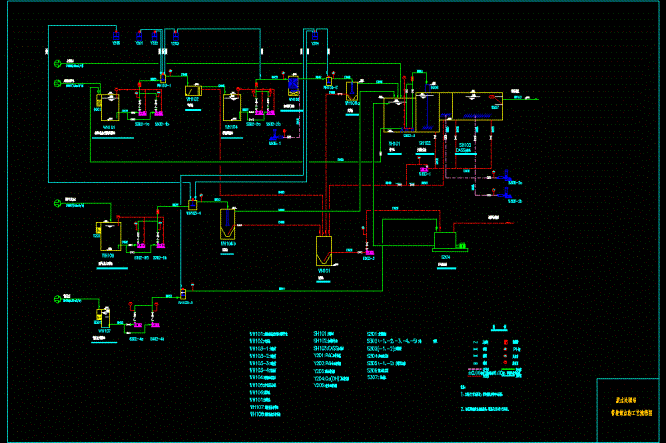The width and height of the screenshot is (666, 443).
Task: Click the magenta pump S302-4a
Action: pos(138,325)
